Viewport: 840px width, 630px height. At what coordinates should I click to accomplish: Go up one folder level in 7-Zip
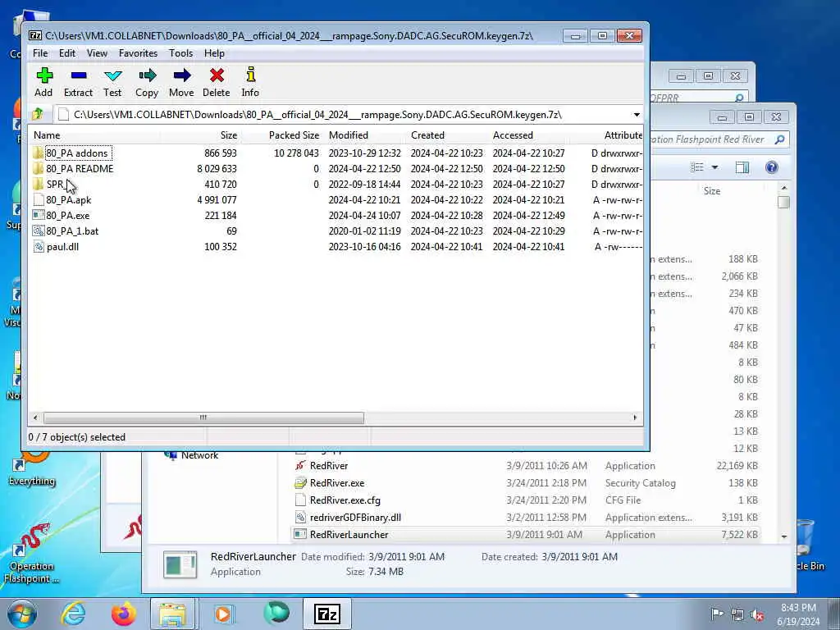click(x=38, y=114)
